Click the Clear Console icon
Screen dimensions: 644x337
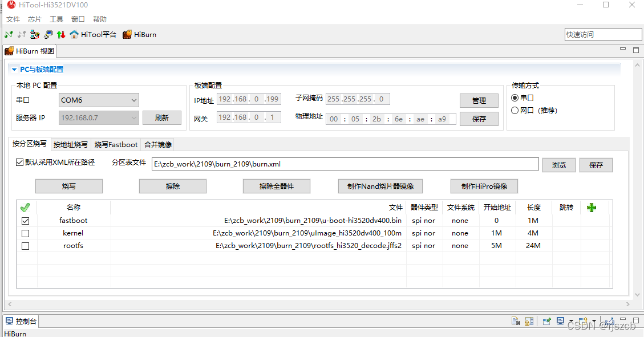[516, 321]
